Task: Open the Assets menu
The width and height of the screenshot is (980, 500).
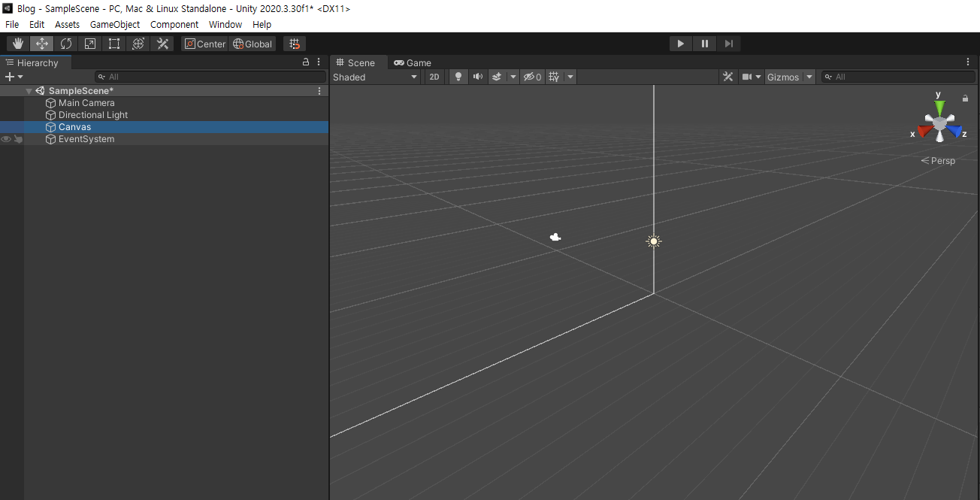Action: [x=67, y=24]
